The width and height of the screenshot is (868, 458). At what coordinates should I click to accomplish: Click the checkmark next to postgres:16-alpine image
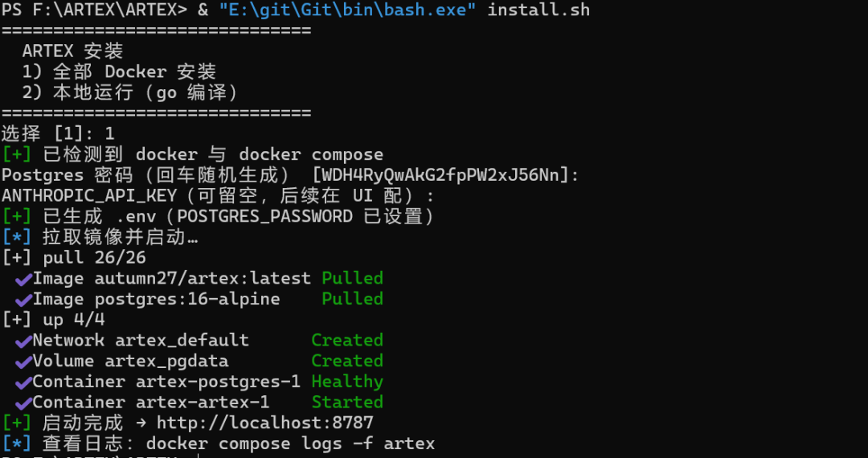(x=23, y=301)
